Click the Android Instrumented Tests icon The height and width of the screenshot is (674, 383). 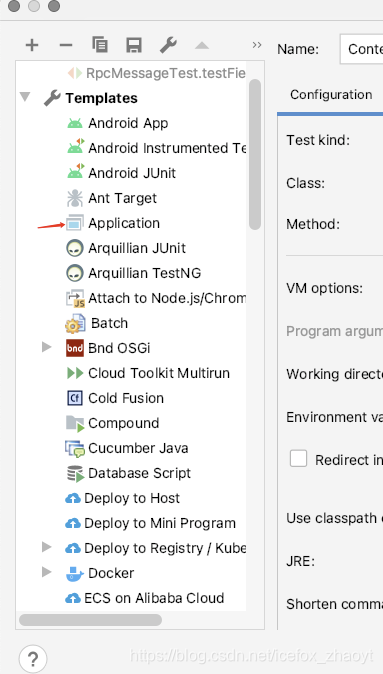point(75,147)
